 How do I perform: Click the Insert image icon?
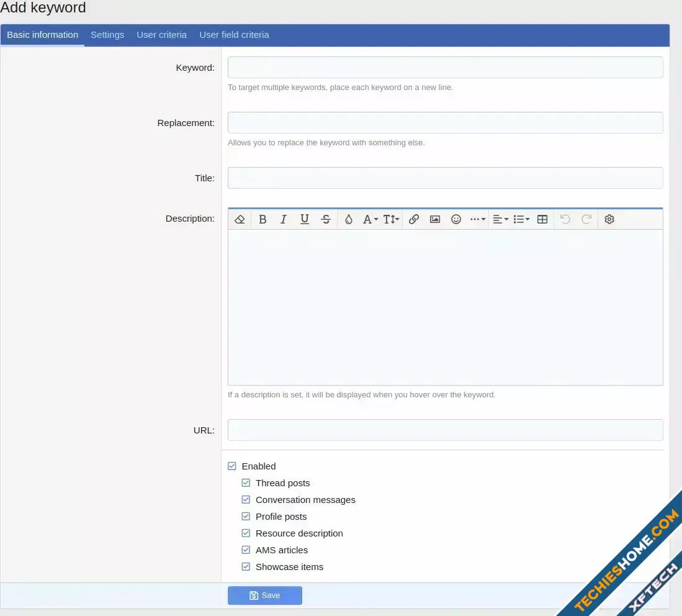click(x=435, y=219)
